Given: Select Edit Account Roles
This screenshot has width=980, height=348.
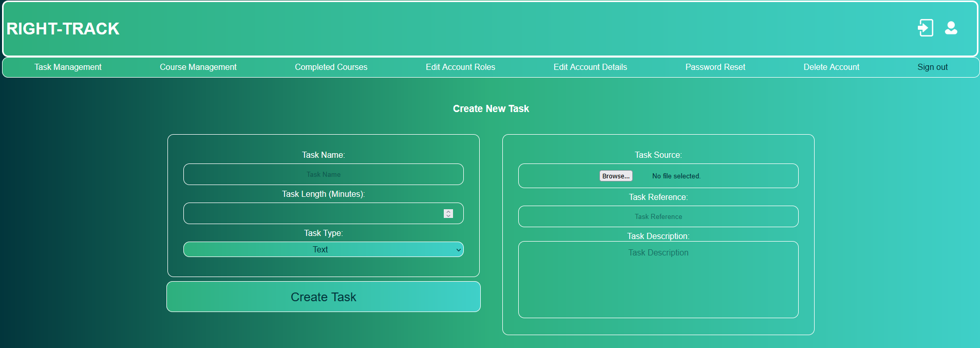Looking at the screenshot, I should (x=460, y=67).
